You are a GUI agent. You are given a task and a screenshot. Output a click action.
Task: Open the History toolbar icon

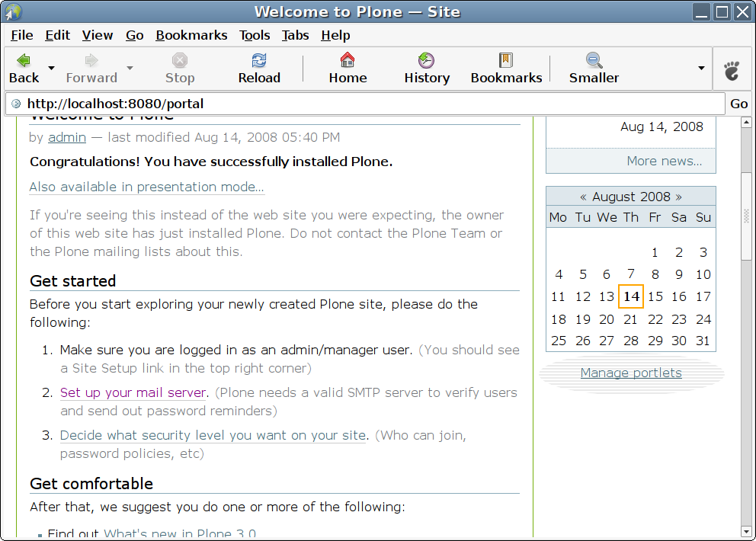pyautogui.click(x=426, y=60)
